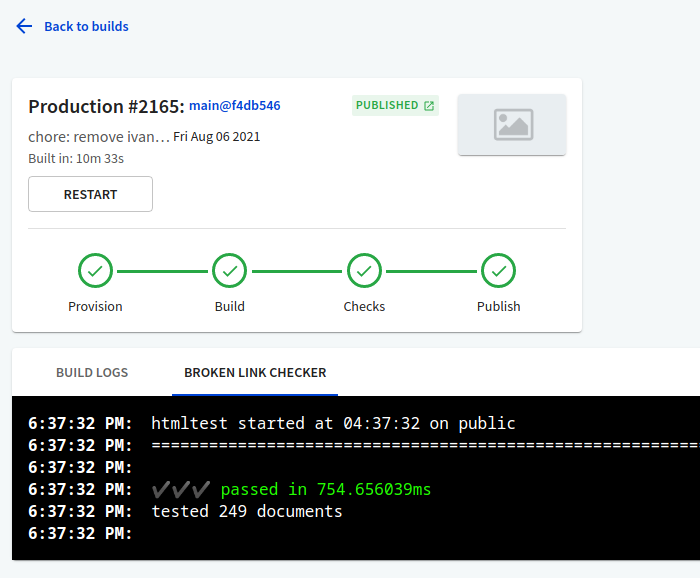The height and width of the screenshot is (578, 700).
Task: Click the PUBLISHED status badge
Action: 395,105
